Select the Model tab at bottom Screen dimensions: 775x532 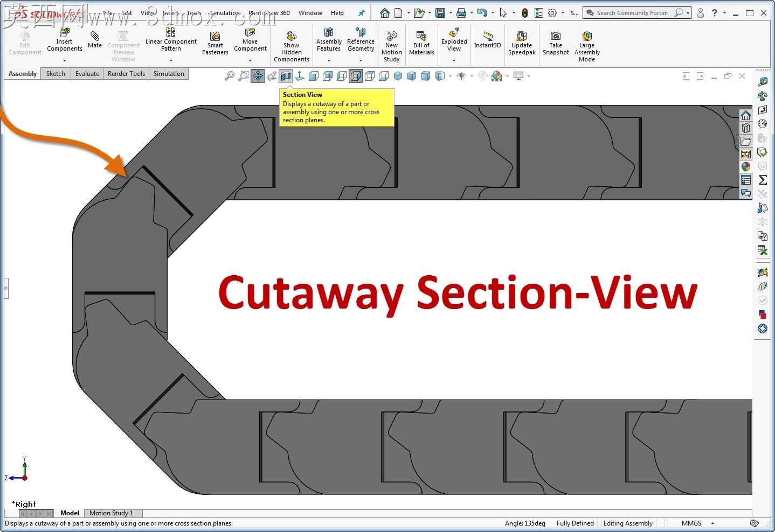70,513
